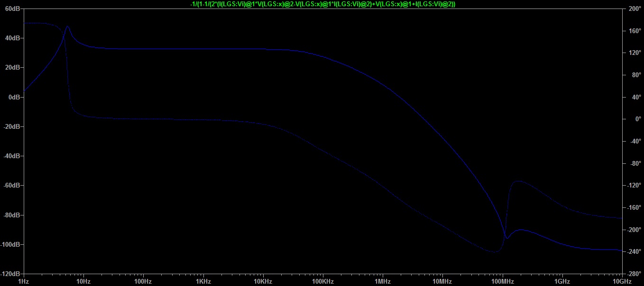Click the -40dB left axis label
644x286 pixels.
point(11,156)
